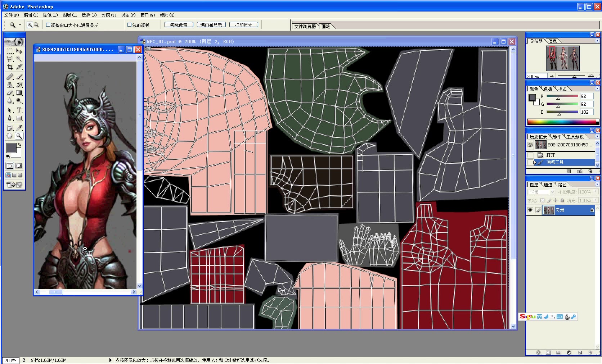
Task: Switch to 色板 tab
Action: 548,89
